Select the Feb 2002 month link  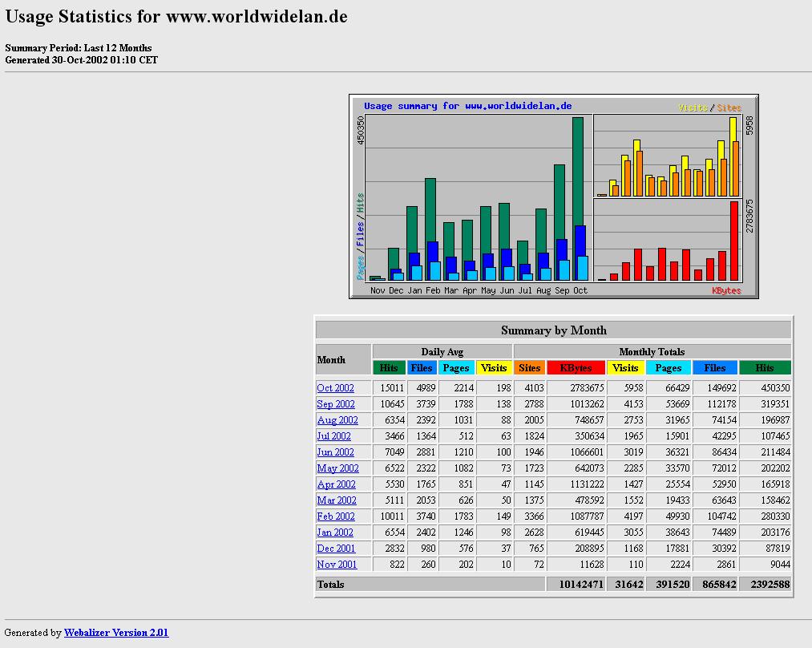click(335, 516)
